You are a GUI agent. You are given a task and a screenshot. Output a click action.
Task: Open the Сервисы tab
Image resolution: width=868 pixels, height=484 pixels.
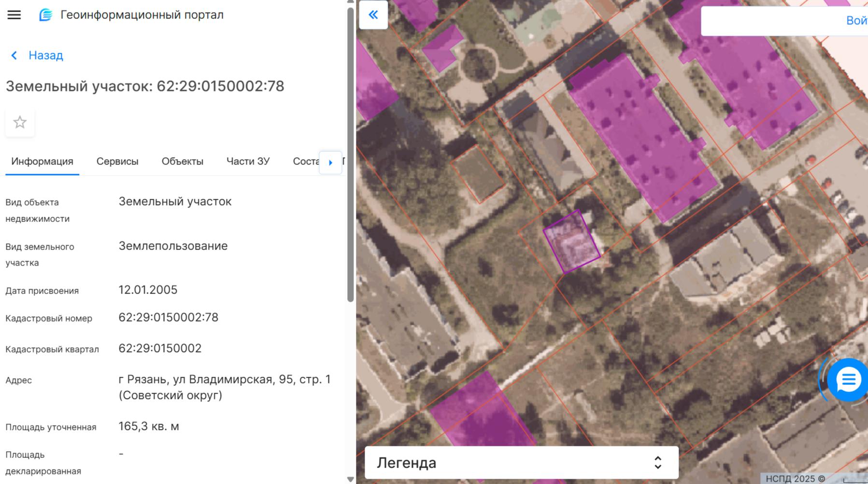point(117,161)
